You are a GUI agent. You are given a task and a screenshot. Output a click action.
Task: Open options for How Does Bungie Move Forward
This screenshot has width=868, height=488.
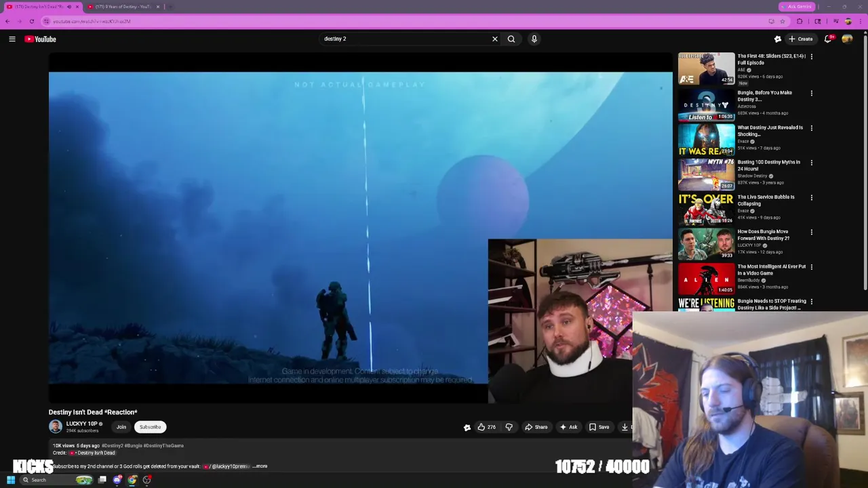811,232
